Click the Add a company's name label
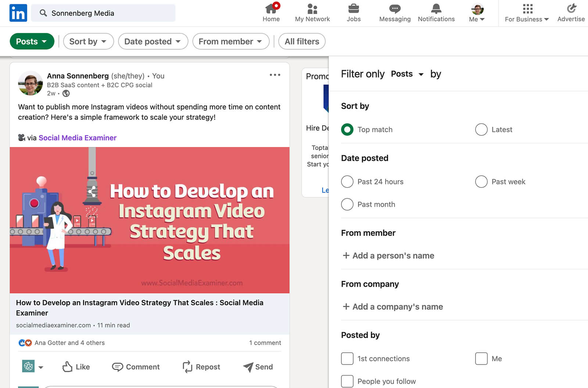Viewport: 588px width, 388px height. [398, 306]
